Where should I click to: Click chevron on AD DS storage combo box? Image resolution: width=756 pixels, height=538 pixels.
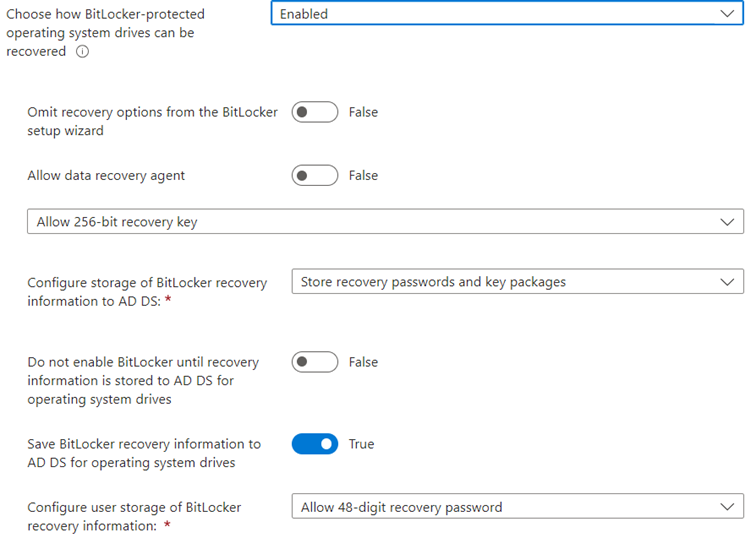point(726,282)
